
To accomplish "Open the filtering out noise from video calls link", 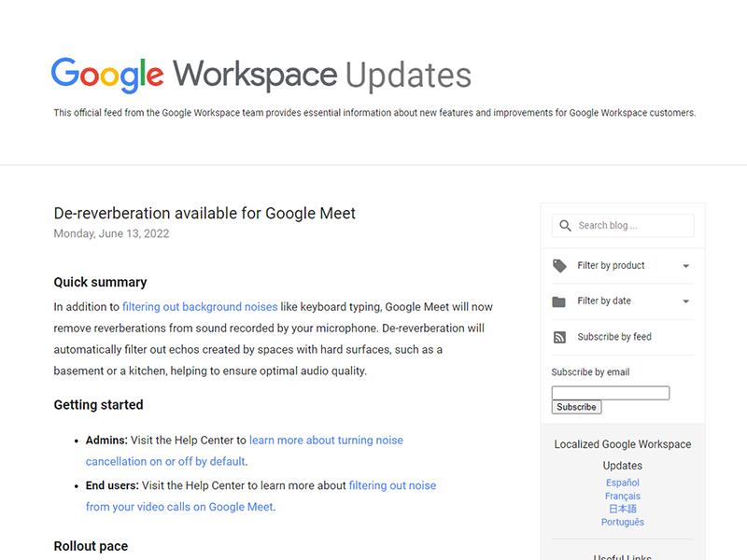I will [x=392, y=485].
